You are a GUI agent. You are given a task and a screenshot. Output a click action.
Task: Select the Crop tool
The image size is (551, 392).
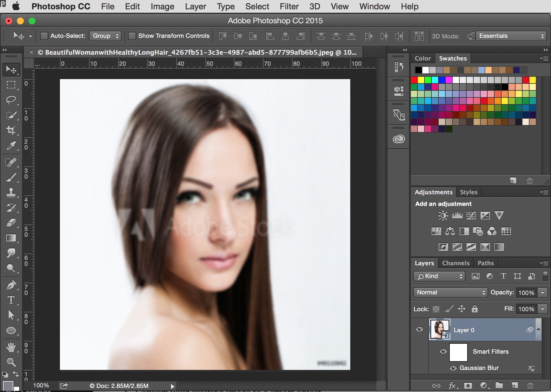12,130
